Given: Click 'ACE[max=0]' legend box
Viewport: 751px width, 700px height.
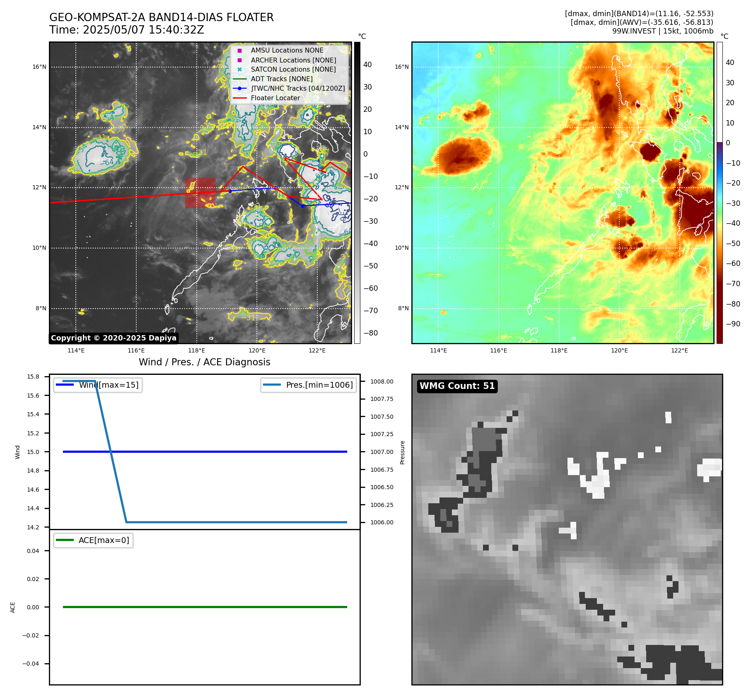Looking at the screenshot, I should point(93,540).
